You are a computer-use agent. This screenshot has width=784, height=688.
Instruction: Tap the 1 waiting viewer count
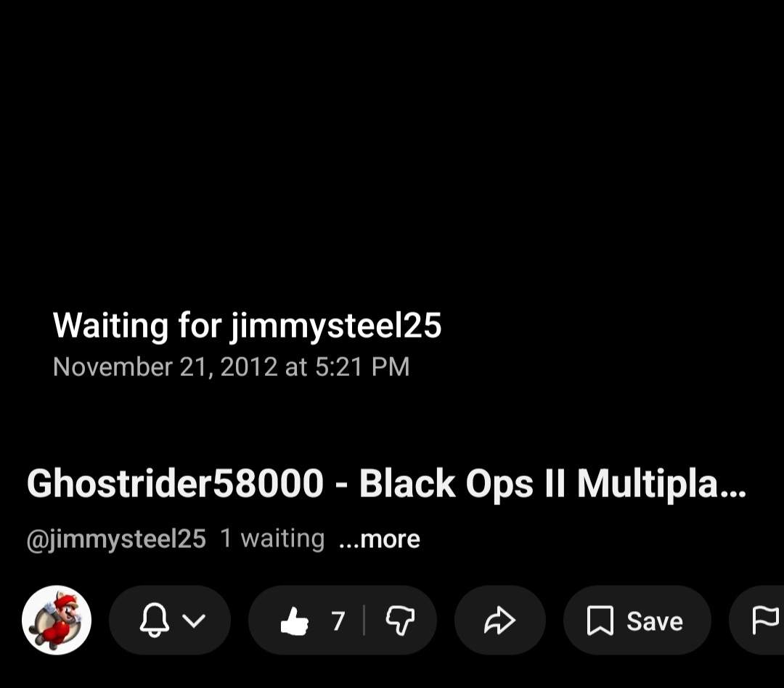(x=272, y=538)
